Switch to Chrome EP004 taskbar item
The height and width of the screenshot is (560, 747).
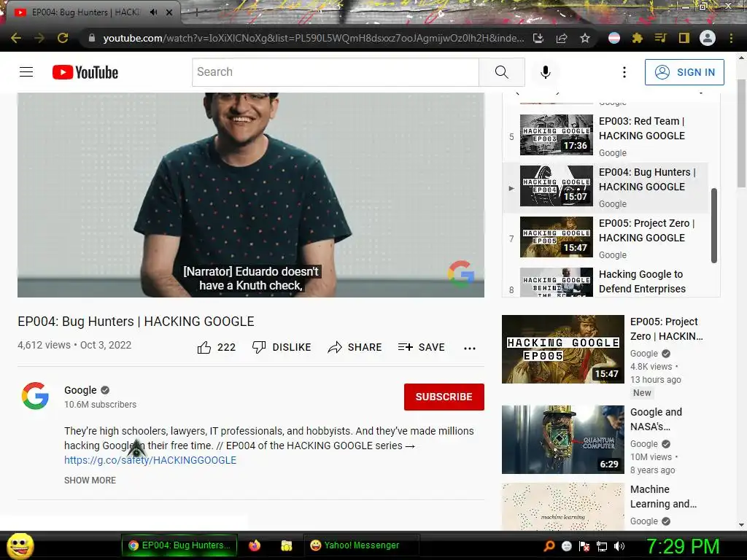point(179,545)
